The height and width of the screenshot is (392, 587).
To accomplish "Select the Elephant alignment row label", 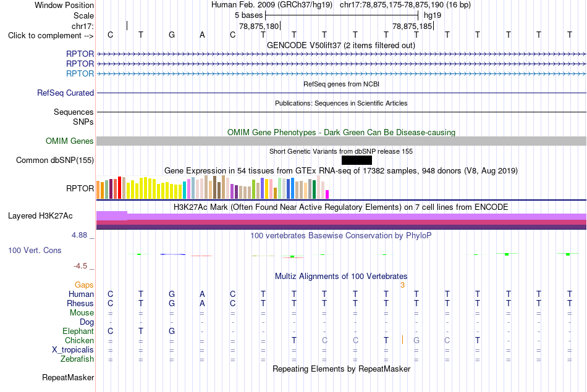I will pyautogui.click(x=78, y=332).
